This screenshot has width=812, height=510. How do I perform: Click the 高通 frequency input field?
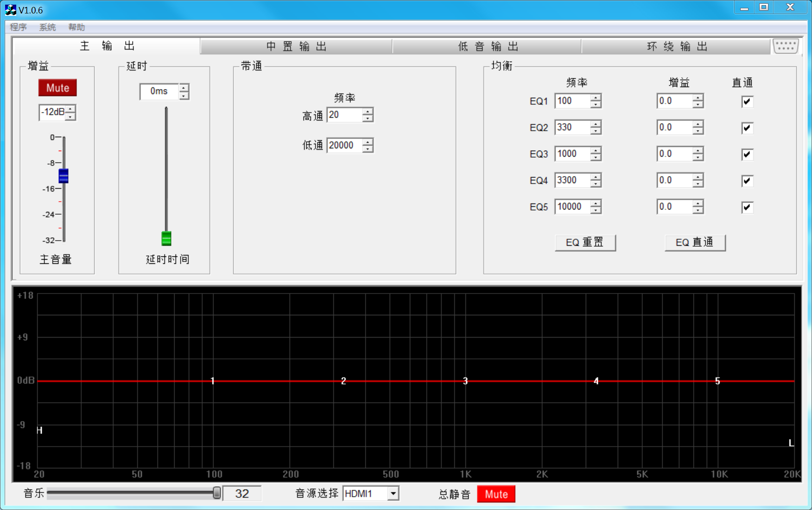pyautogui.click(x=345, y=115)
